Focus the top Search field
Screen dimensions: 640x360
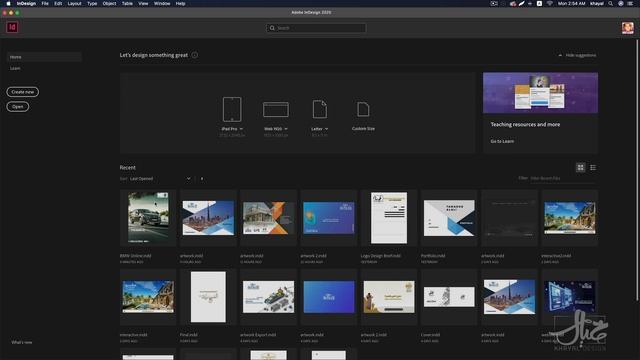(x=316, y=28)
